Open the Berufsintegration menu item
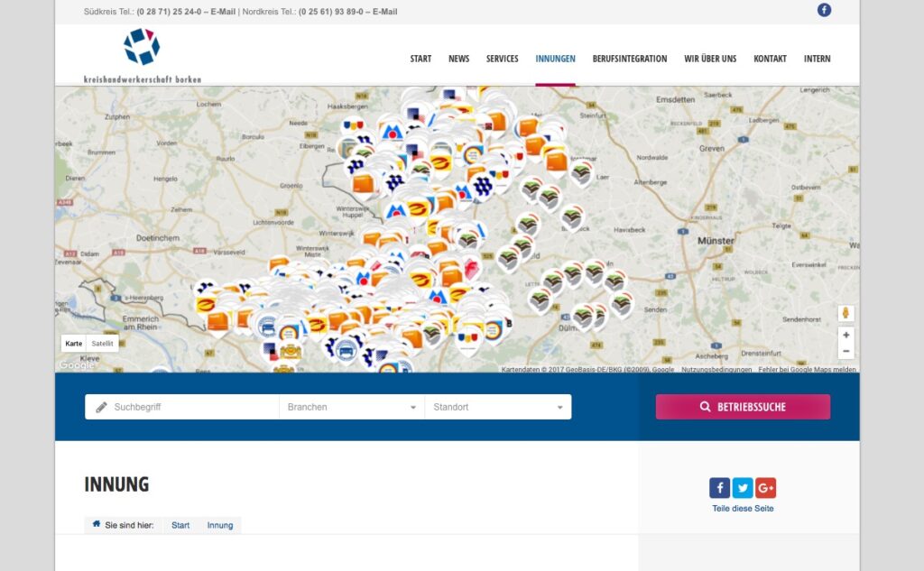Screen dimensions: 924x571 tap(629, 59)
